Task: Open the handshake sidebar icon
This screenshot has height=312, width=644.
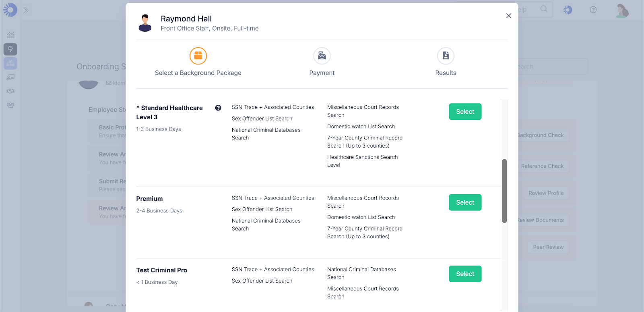Action: click(10, 91)
